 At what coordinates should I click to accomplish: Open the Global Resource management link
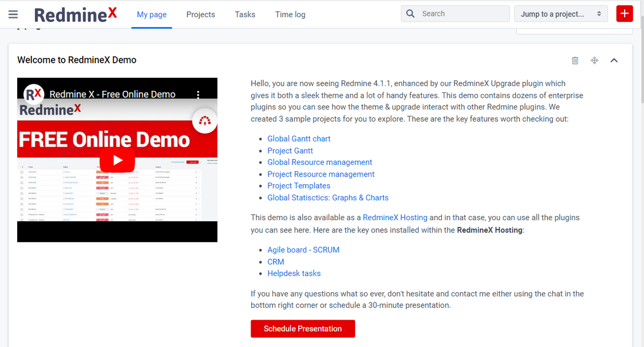click(320, 162)
